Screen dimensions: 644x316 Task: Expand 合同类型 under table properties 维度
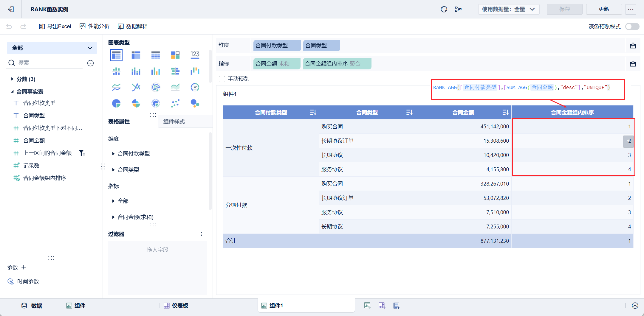[113, 170]
